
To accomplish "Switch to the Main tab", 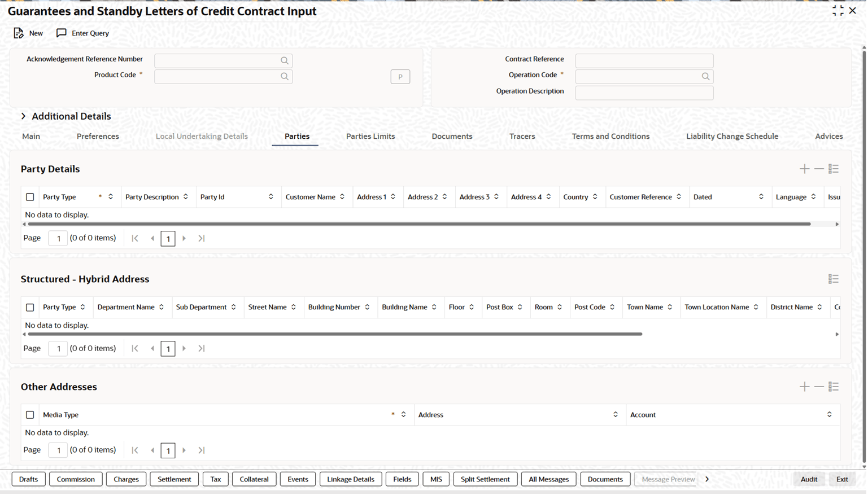I will click(x=31, y=136).
